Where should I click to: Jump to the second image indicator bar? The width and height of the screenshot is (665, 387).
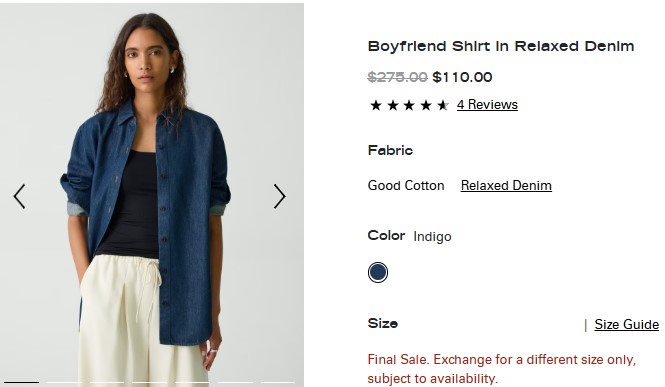[x=64, y=382]
